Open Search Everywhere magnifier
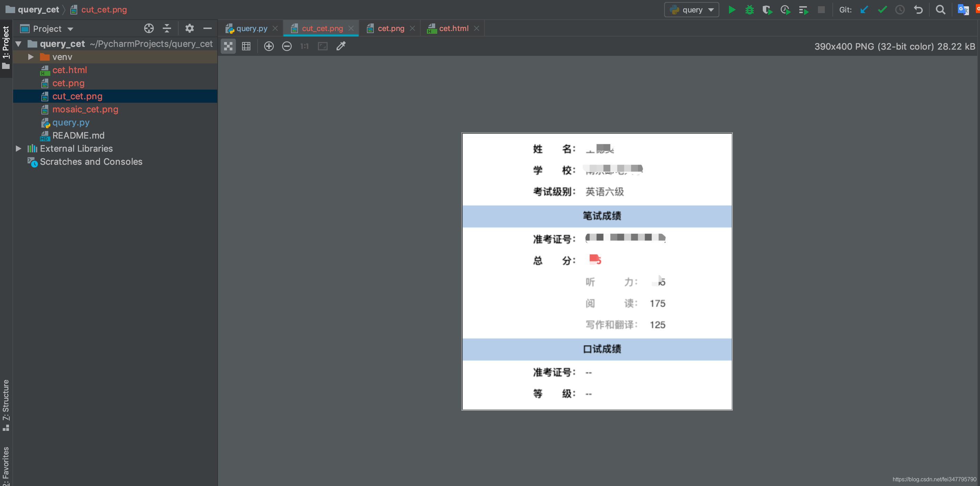The height and width of the screenshot is (486, 980). pyautogui.click(x=940, y=10)
